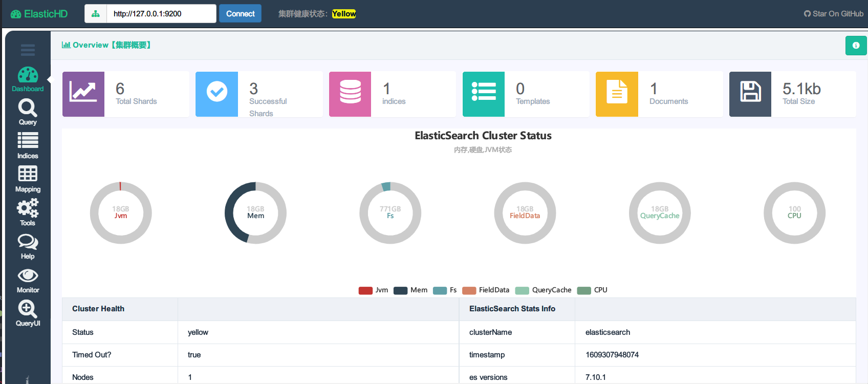The height and width of the screenshot is (384, 868).
Task: Click the 'Timed Out?' row label
Action: 92,355
